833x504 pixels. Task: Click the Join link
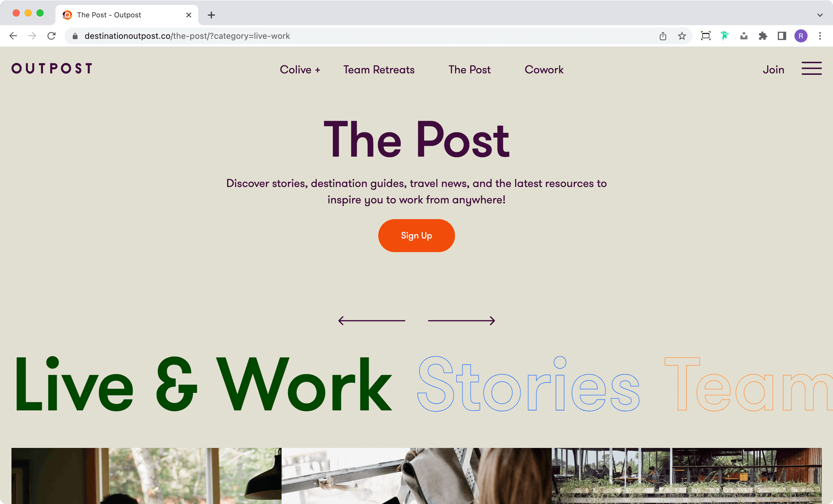point(773,70)
